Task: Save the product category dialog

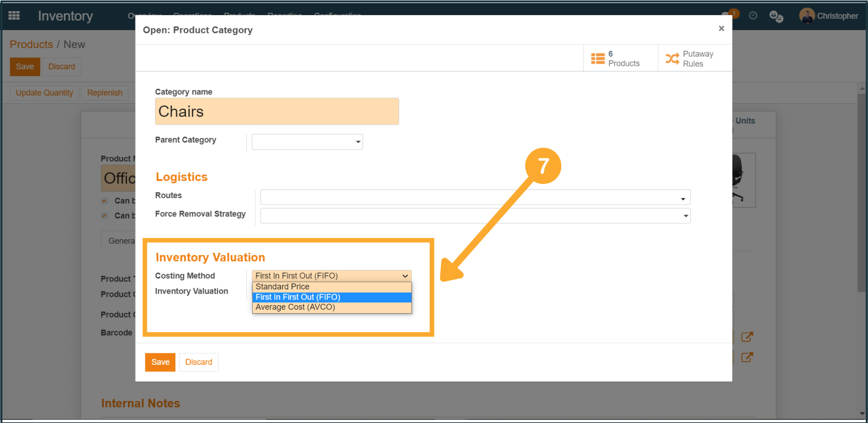Action: (160, 362)
